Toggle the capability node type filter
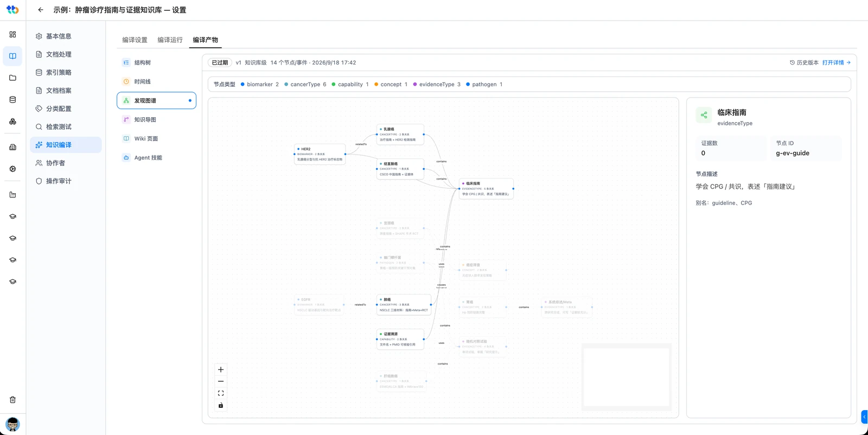 pos(350,85)
